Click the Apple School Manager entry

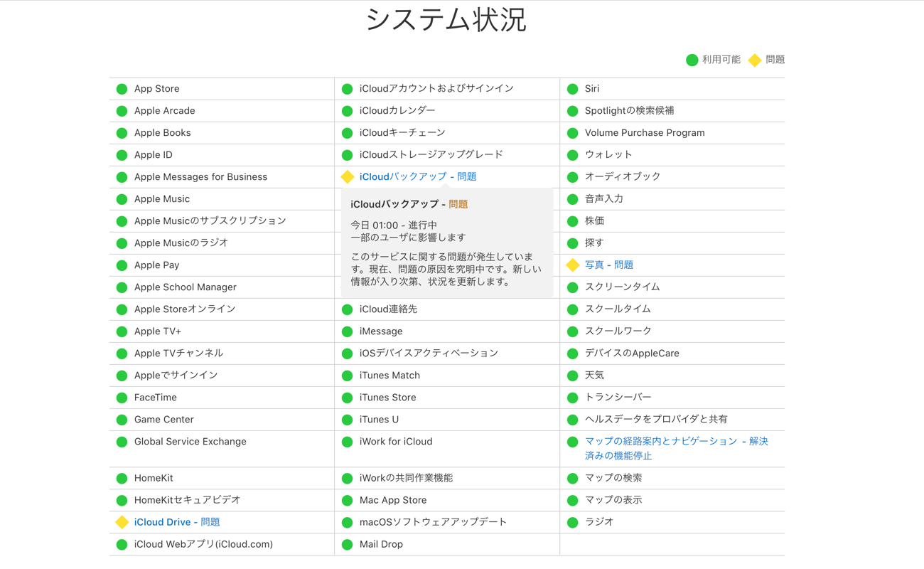tap(186, 287)
